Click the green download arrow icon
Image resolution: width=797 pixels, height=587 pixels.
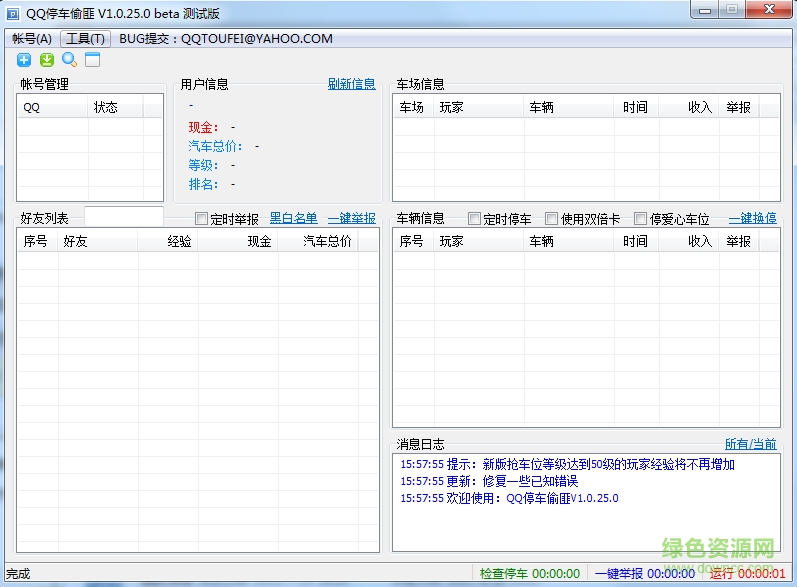pyautogui.click(x=46, y=60)
